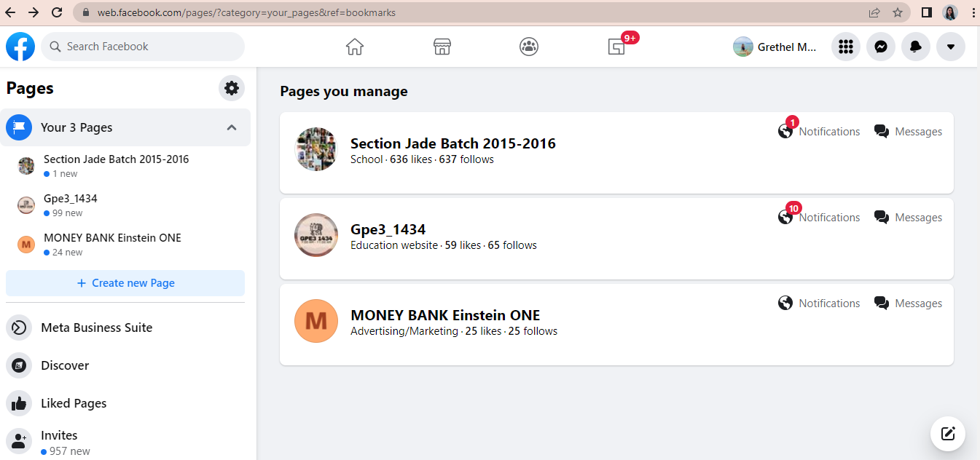Open Pages settings gear icon
Screen dimensions: 980x460
tap(232, 88)
